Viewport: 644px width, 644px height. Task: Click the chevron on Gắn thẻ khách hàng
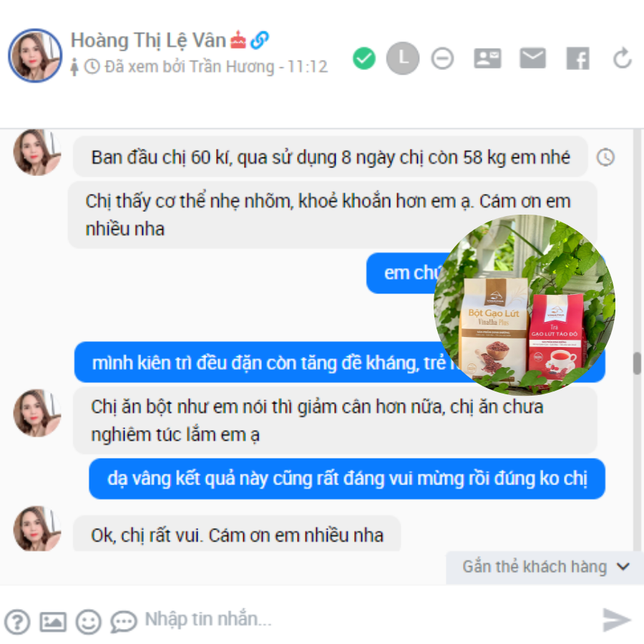623,567
